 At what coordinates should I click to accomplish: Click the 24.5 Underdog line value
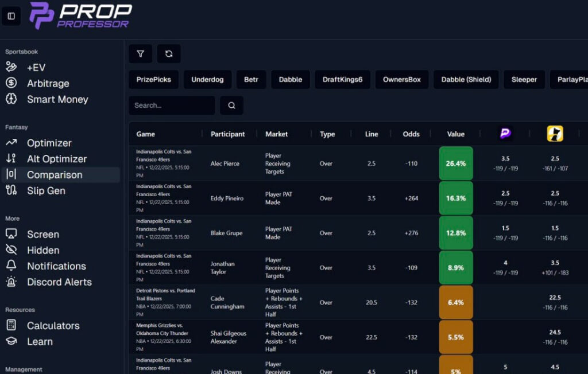point(555,332)
